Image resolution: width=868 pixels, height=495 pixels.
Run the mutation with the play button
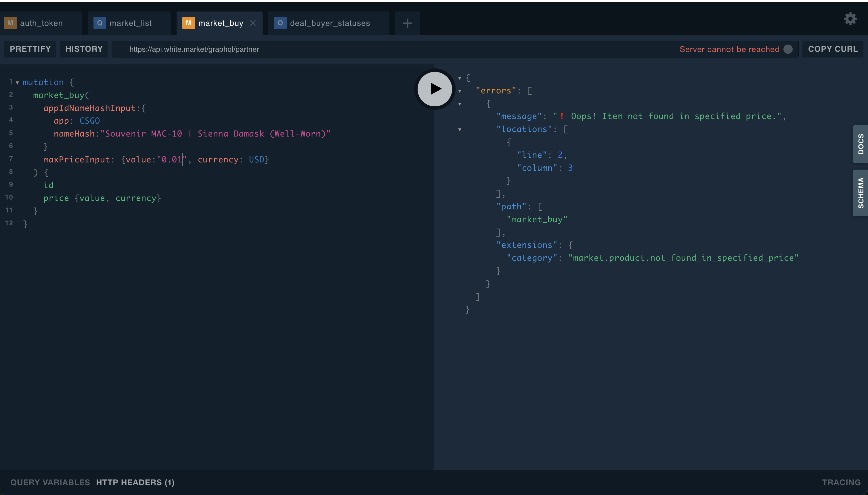coord(435,89)
